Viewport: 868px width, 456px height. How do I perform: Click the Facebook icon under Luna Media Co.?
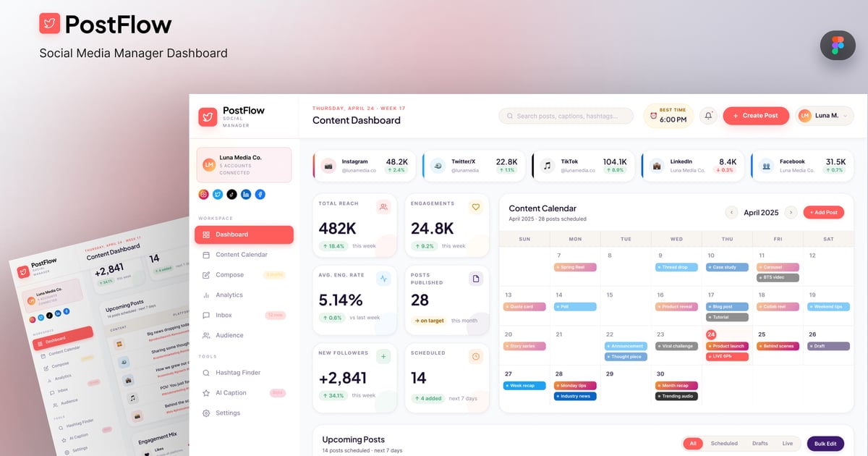point(260,194)
